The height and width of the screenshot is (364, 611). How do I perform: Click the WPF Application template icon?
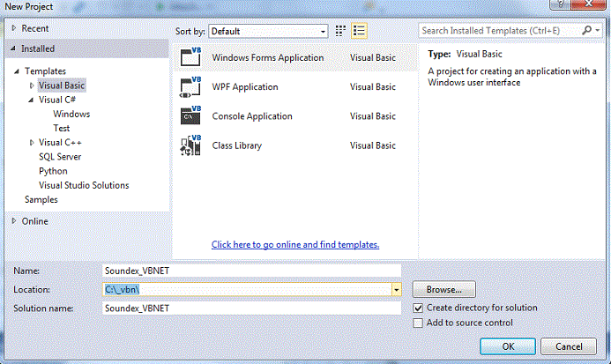190,86
